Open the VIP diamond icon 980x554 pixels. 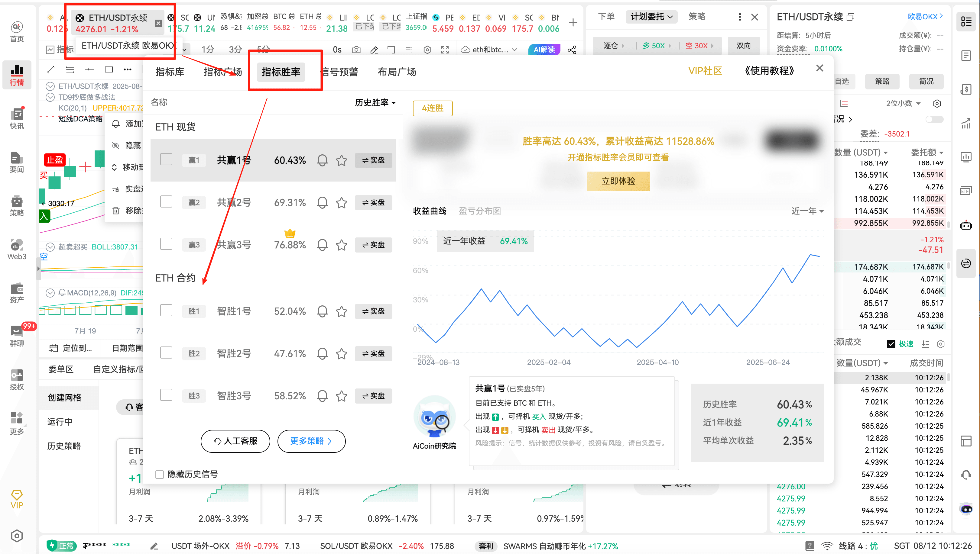click(16, 499)
